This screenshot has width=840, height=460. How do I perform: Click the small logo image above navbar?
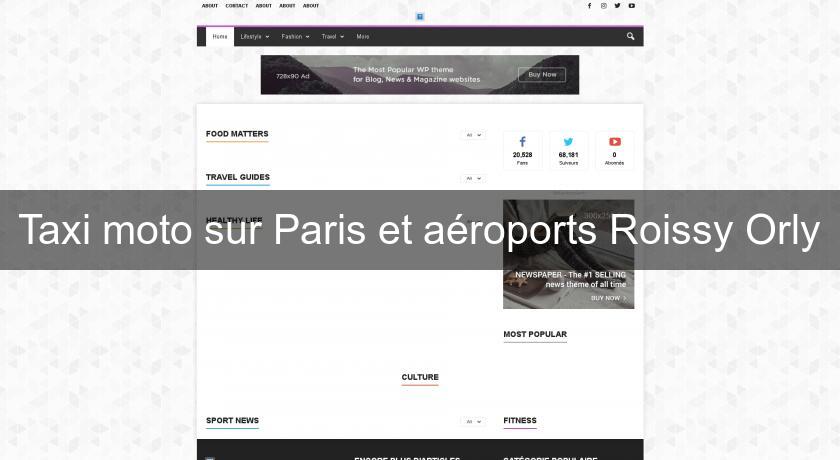420,17
